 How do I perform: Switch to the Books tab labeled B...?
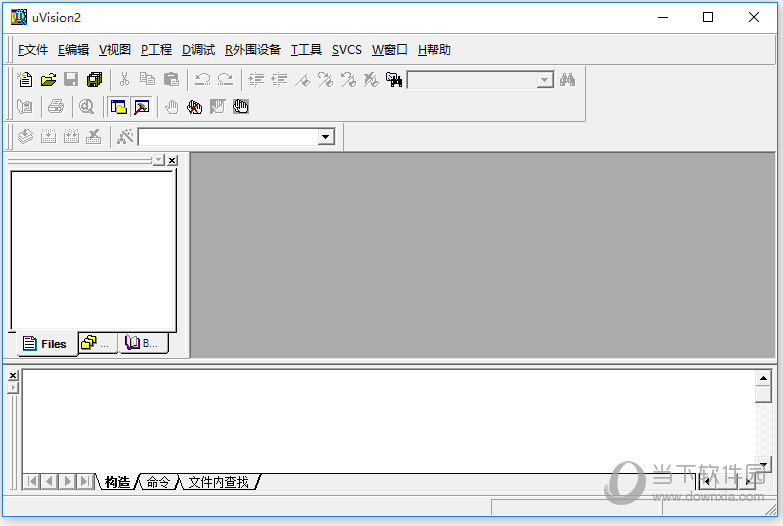143,343
